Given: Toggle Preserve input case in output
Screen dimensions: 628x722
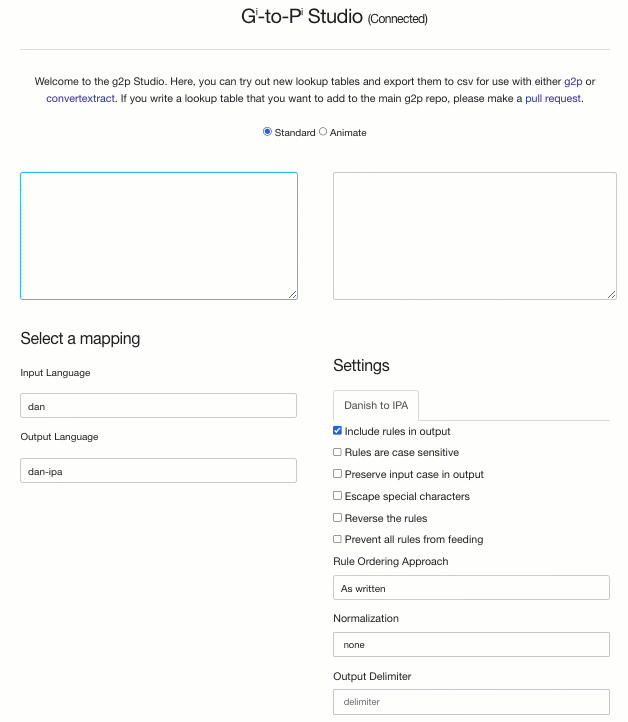Looking at the screenshot, I should point(338,474).
